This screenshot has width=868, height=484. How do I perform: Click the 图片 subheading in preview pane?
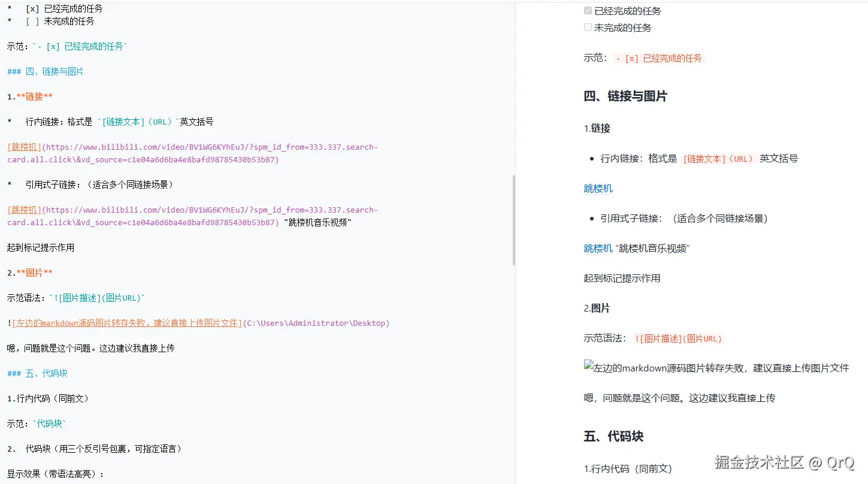600,308
